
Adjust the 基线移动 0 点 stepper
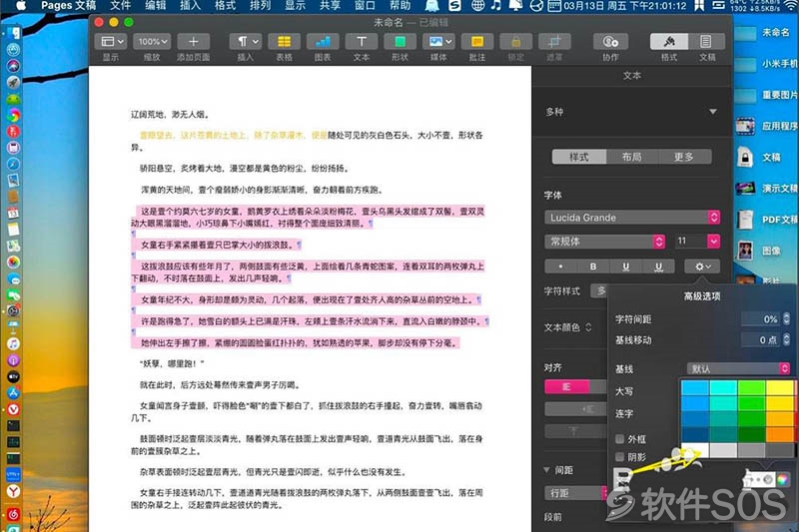pos(786,340)
